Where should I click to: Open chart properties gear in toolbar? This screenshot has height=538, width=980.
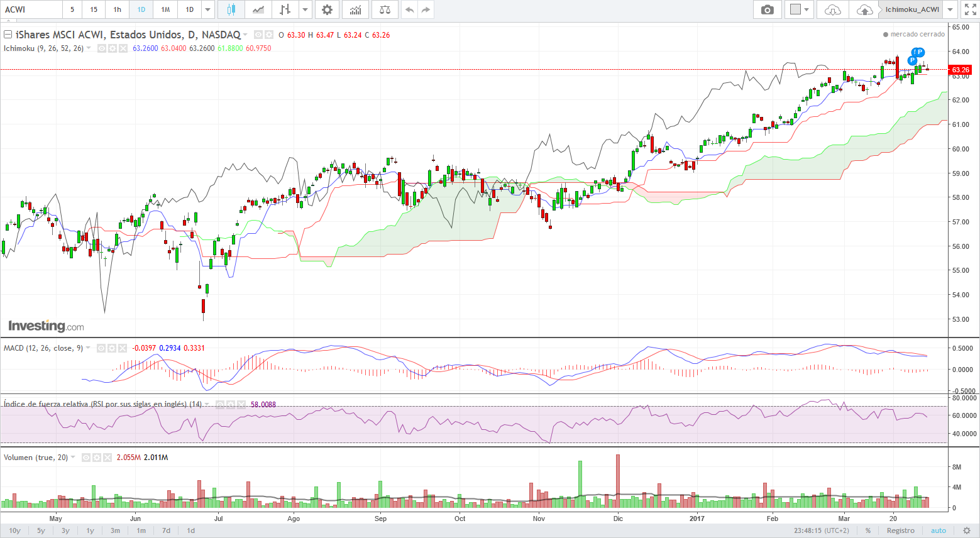pos(327,9)
